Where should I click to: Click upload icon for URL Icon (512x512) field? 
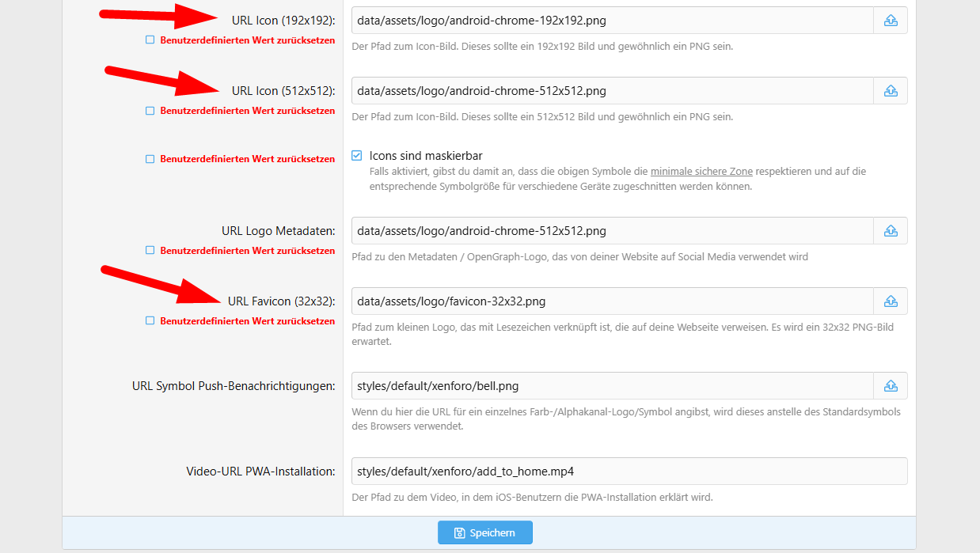[x=891, y=91]
